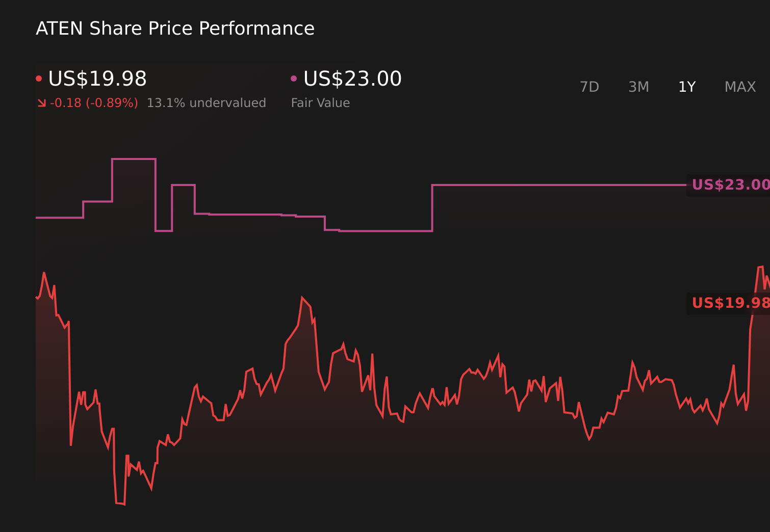Toggle the share price series visibility

[39, 77]
